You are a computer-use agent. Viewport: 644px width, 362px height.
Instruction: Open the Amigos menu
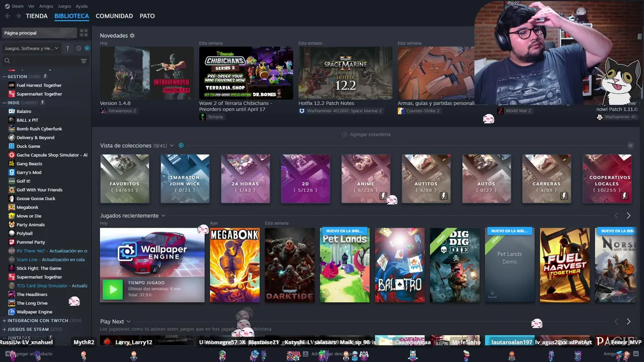(46, 6)
